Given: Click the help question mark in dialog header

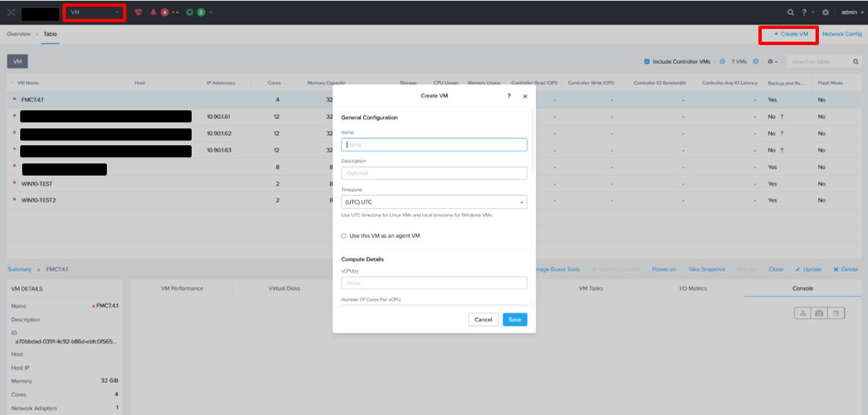Looking at the screenshot, I should click(x=508, y=96).
